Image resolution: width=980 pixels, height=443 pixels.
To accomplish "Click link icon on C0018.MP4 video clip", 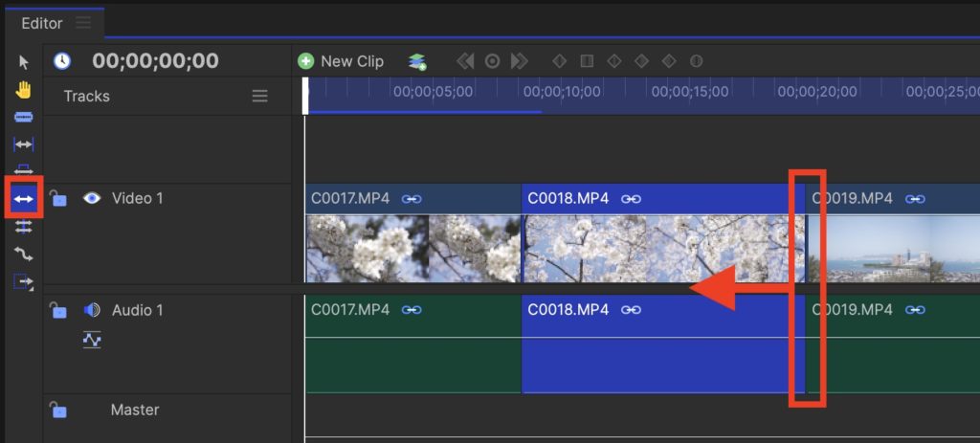I will click(x=631, y=199).
